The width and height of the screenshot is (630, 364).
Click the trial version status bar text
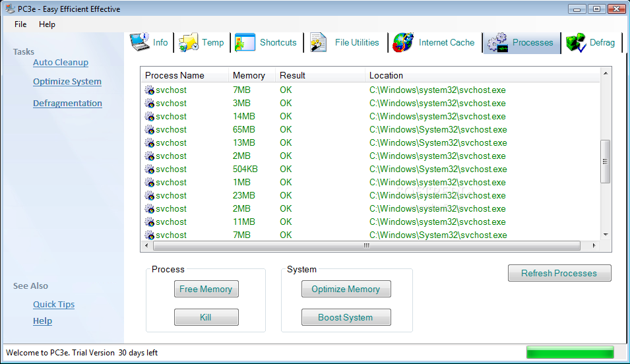[x=82, y=353]
